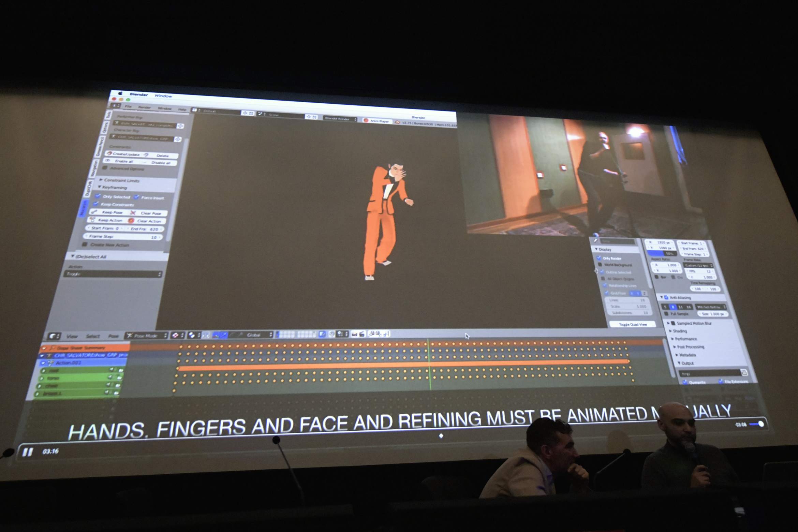The width and height of the screenshot is (798, 532).
Task: Open the Action Toggle dropdown
Action: [113, 274]
